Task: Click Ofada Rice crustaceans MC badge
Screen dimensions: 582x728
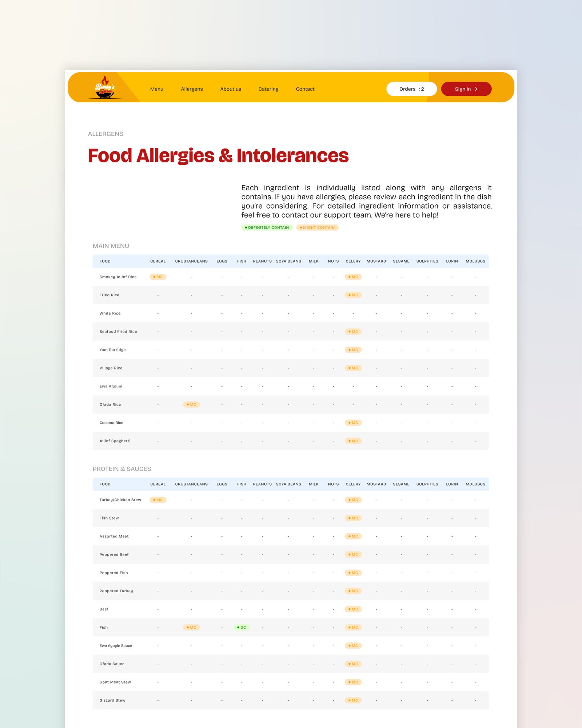Action: click(x=191, y=404)
